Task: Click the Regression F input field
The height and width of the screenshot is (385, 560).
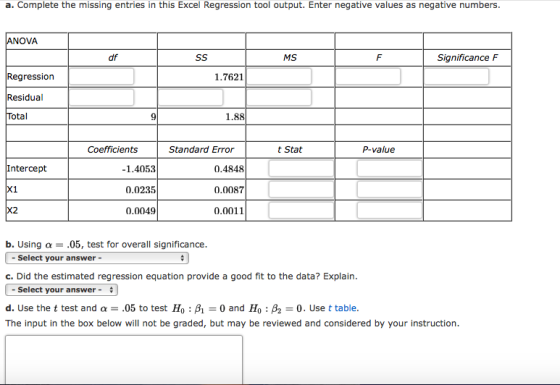Action: pyautogui.click(x=368, y=76)
